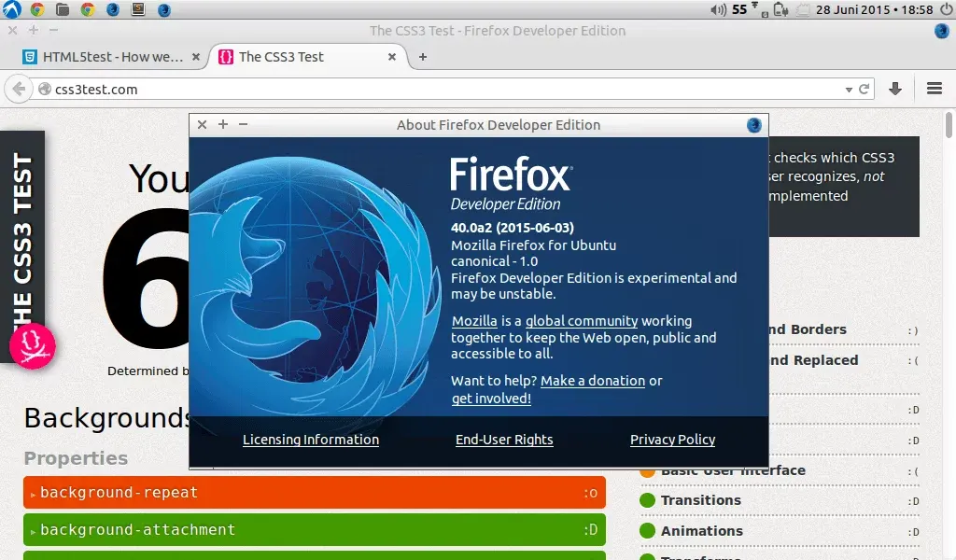Click the page reload icon
This screenshot has width=956, height=560.
pos(864,88)
